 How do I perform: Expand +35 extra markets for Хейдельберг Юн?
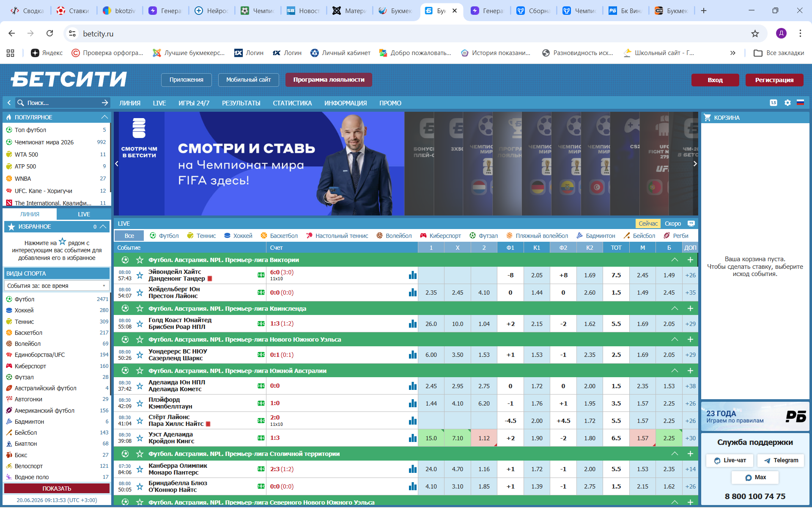pos(690,293)
